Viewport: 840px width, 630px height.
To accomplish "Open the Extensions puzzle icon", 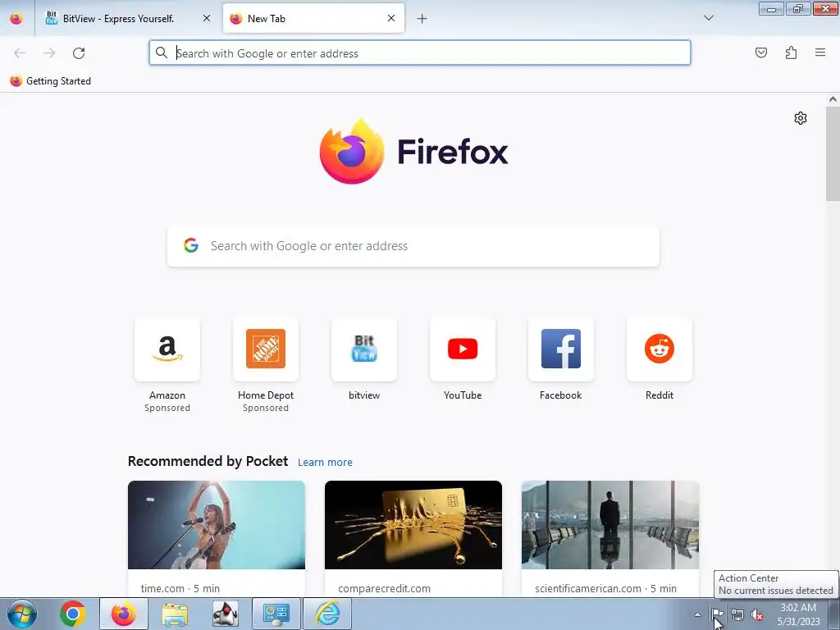I will (791, 53).
